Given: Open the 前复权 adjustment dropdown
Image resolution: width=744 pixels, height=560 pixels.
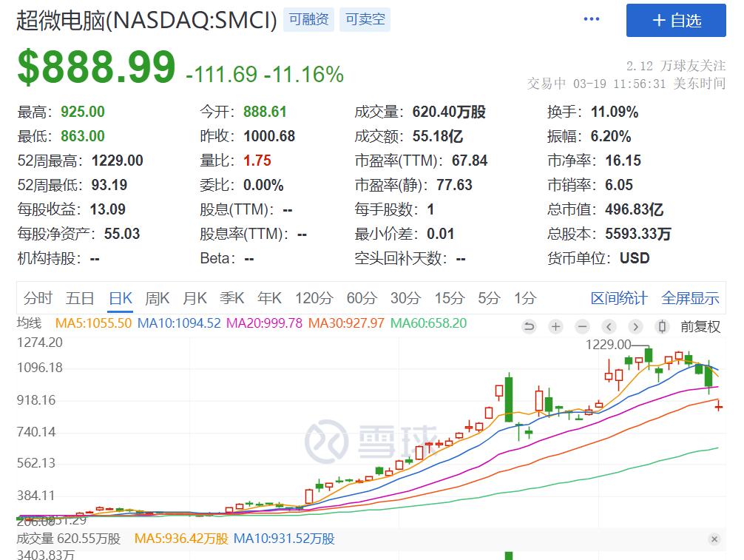Looking at the screenshot, I should click(700, 326).
